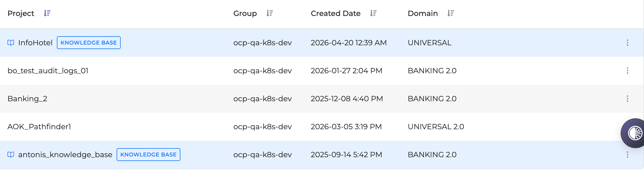Click Knowledge Base badge on InfoHotel
The width and height of the screenshot is (644, 170).
[89, 43]
